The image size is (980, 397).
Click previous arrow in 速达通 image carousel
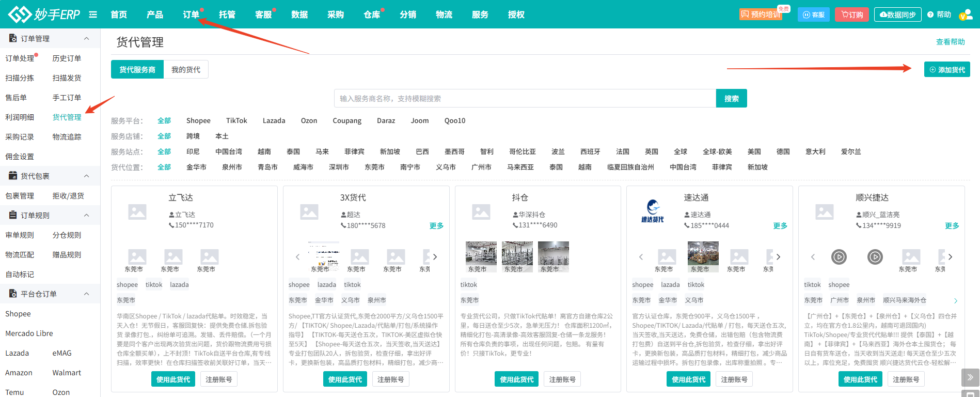(641, 257)
